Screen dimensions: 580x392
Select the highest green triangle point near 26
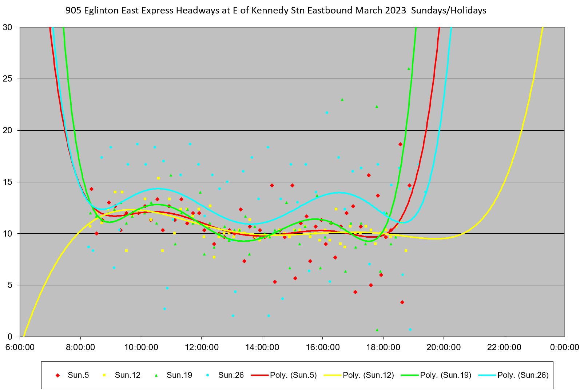[409, 68]
